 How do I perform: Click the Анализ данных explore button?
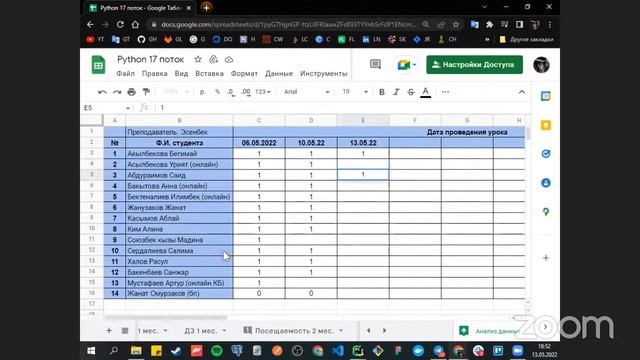[x=490, y=331]
